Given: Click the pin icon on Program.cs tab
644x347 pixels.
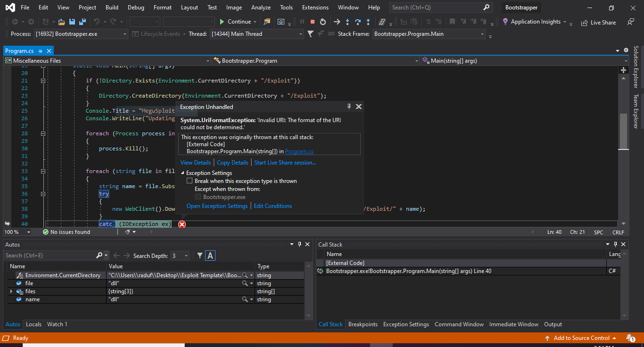Looking at the screenshot, I should click(x=41, y=51).
